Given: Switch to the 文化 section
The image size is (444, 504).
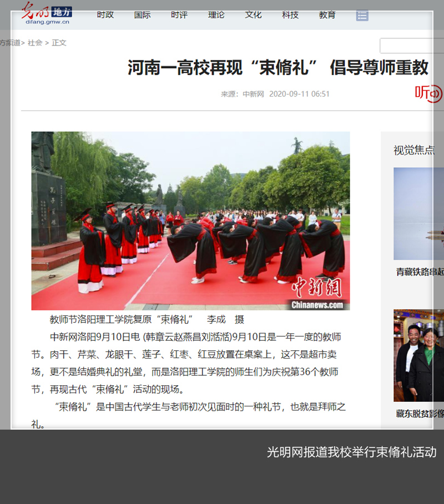Looking at the screenshot, I should click(x=253, y=15).
